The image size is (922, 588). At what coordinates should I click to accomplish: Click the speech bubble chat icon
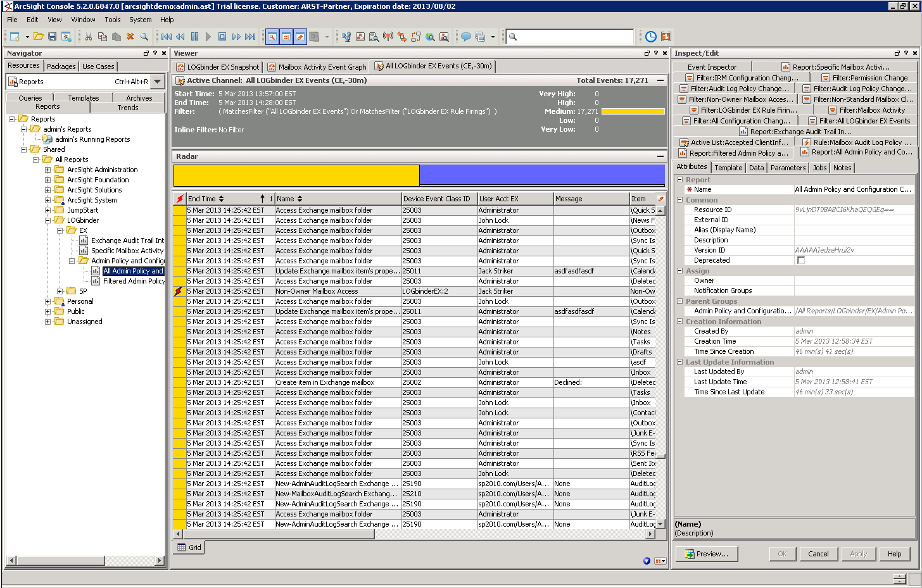pos(465,37)
